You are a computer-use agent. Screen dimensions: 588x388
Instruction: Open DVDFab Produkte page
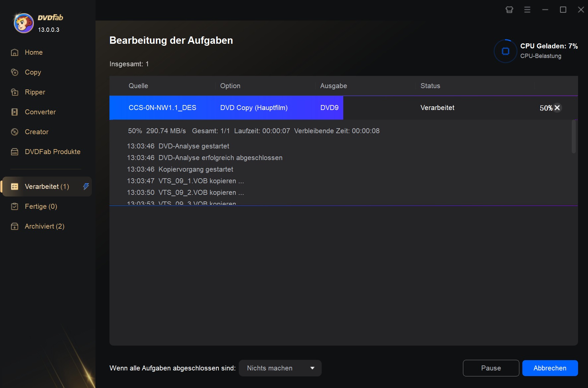(x=52, y=152)
